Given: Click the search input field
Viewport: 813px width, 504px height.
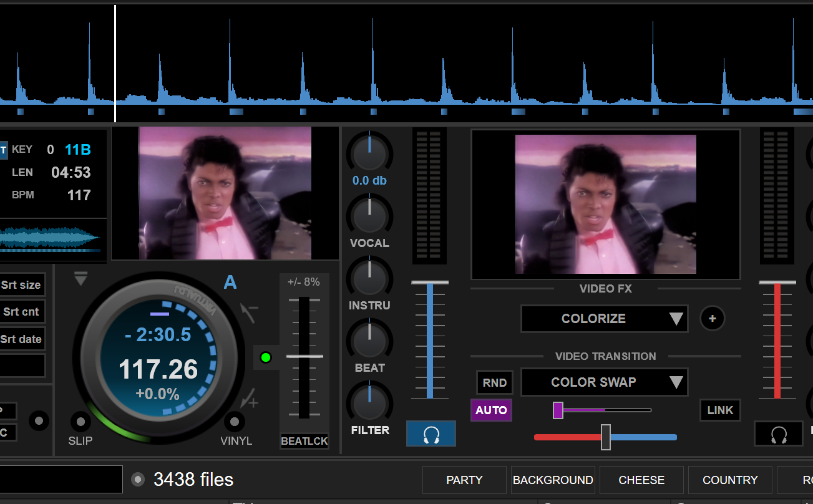Looking at the screenshot, I should tap(61, 479).
